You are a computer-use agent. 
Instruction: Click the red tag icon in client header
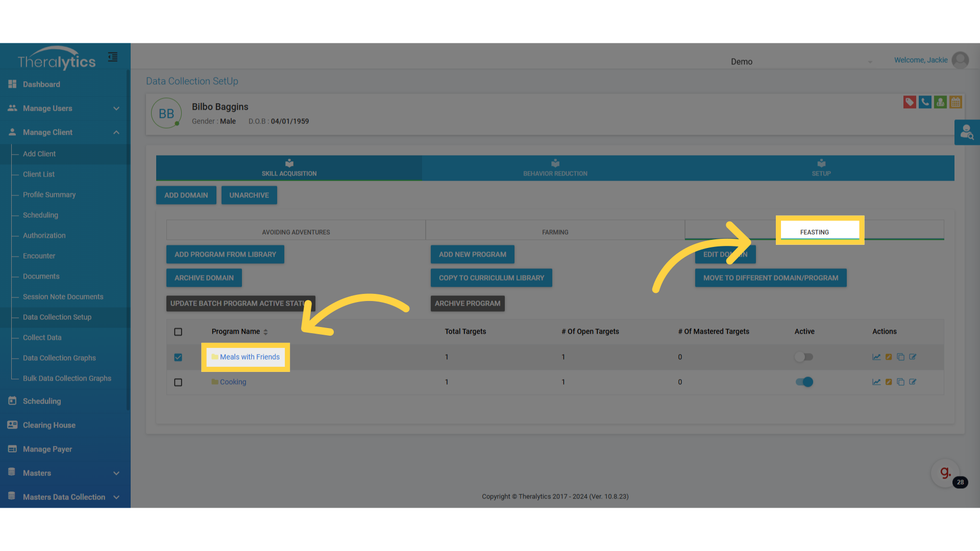coord(909,102)
